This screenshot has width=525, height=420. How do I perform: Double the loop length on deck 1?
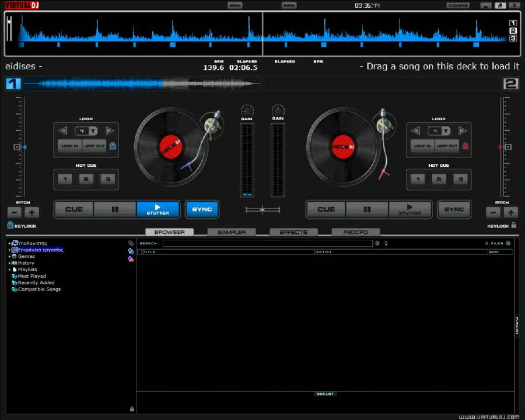[x=110, y=131]
